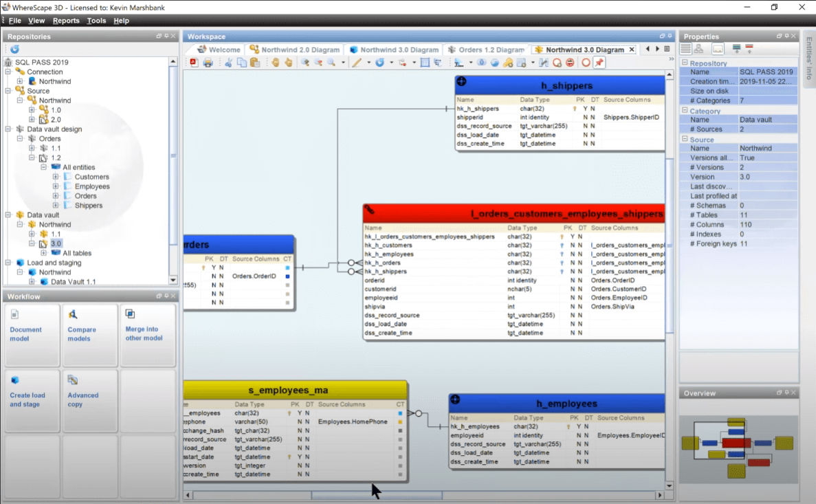Click the horizontal scrollbar thumb in workspace
816x504 pixels.
376,495
